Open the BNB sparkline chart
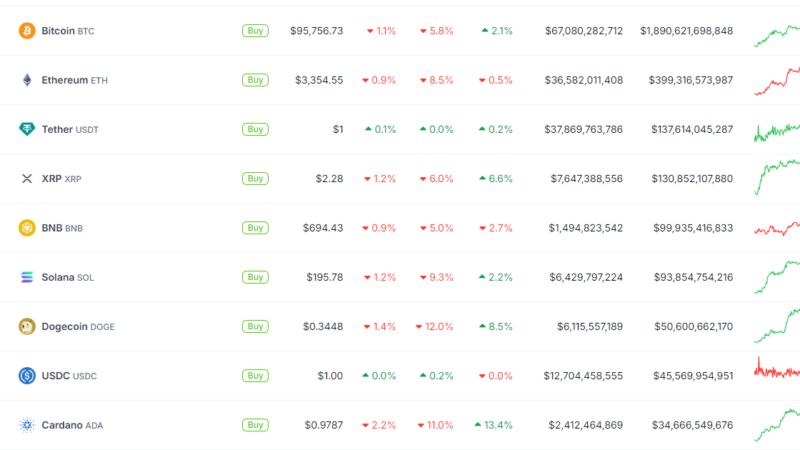 (777, 228)
